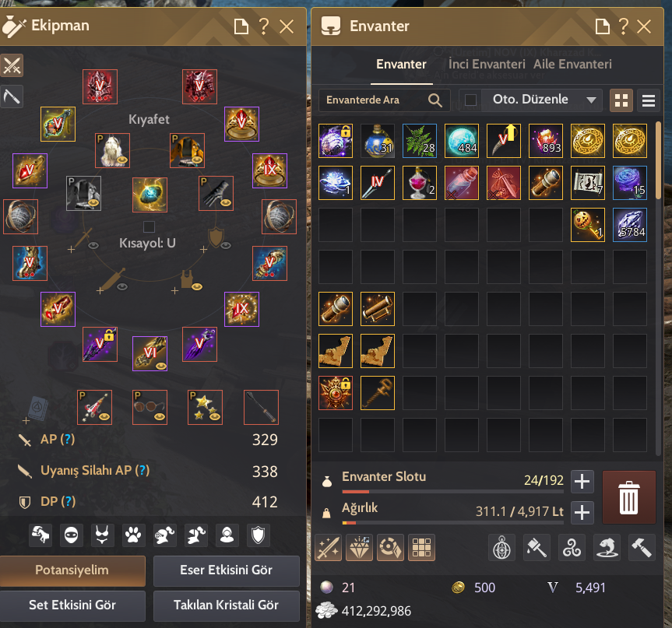This screenshot has width=672, height=628.
Task: Click the pumpkin key item in inventory
Action: [588, 225]
